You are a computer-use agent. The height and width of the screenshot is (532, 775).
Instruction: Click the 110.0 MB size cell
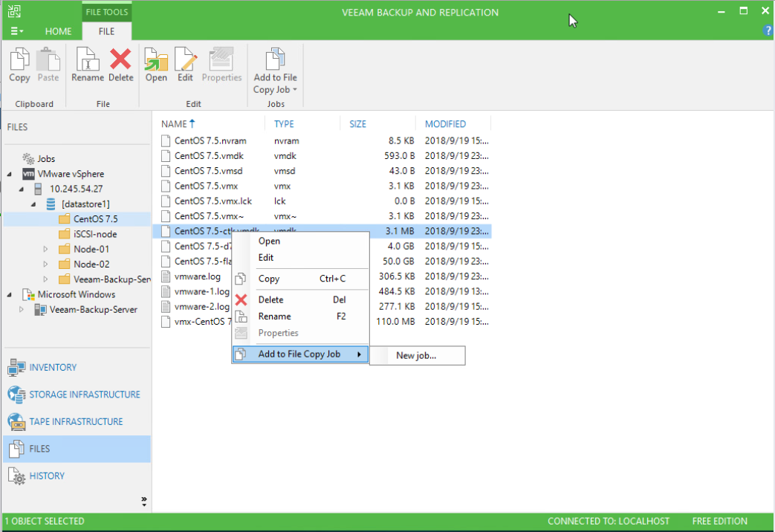click(395, 322)
